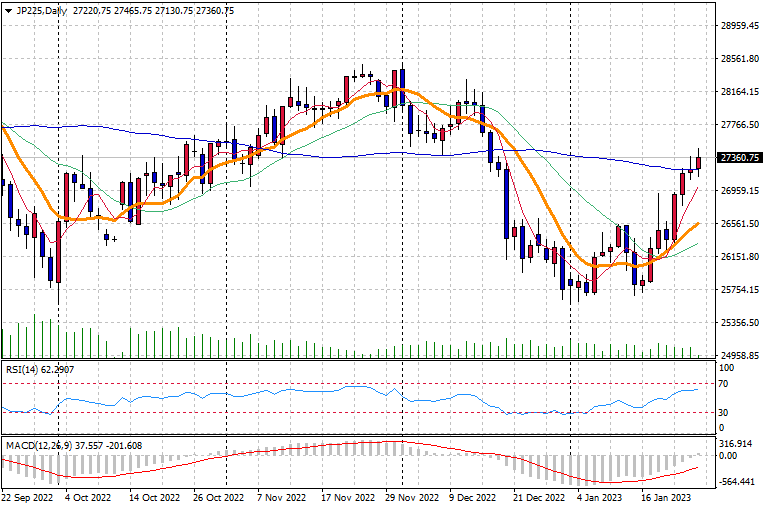Click the 29 Nov 2022 date label

click(x=412, y=497)
